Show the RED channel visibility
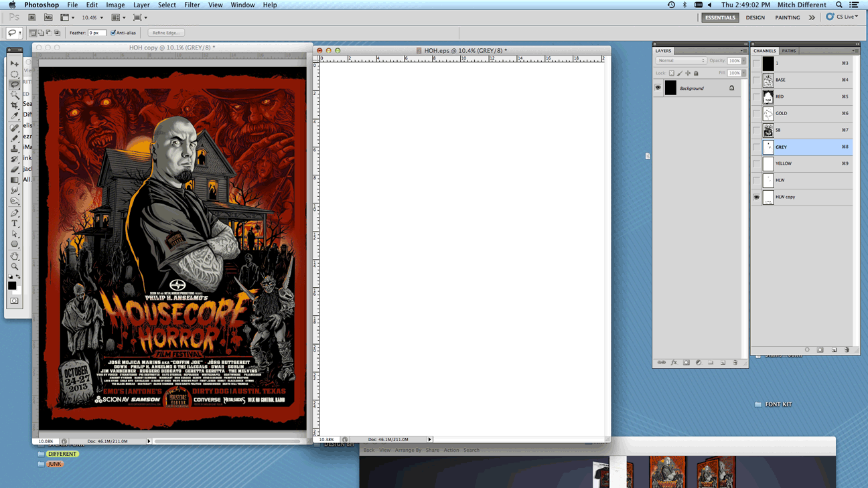This screenshot has height=488, width=868. [x=756, y=96]
